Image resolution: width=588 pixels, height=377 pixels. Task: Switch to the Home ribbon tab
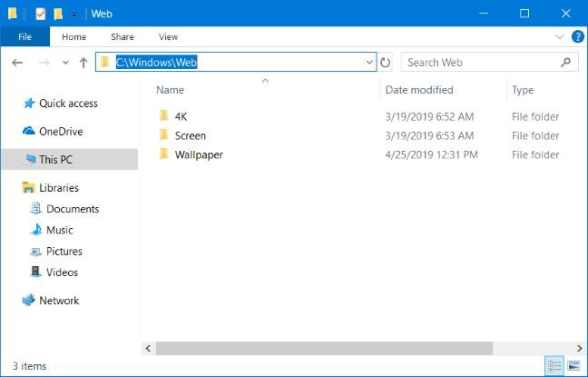73,37
